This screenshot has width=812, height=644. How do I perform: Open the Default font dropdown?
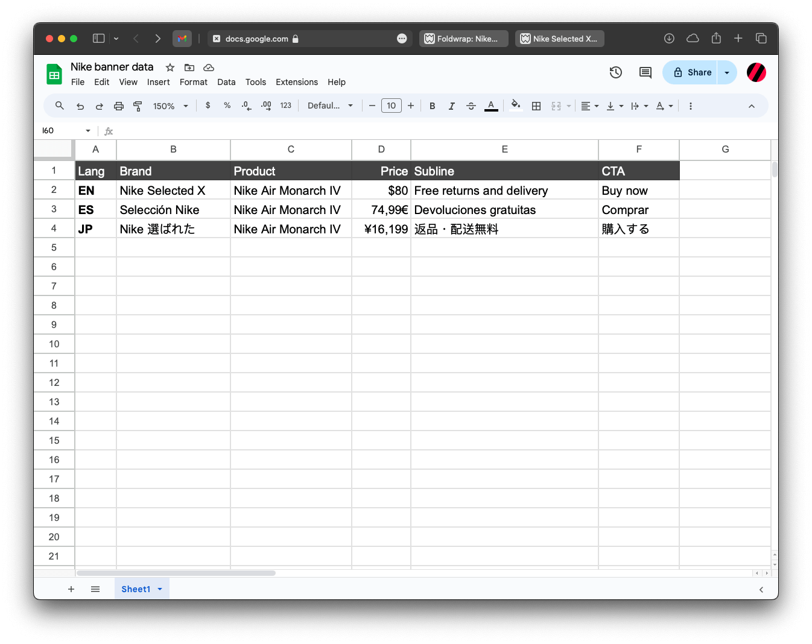pyautogui.click(x=330, y=106)
